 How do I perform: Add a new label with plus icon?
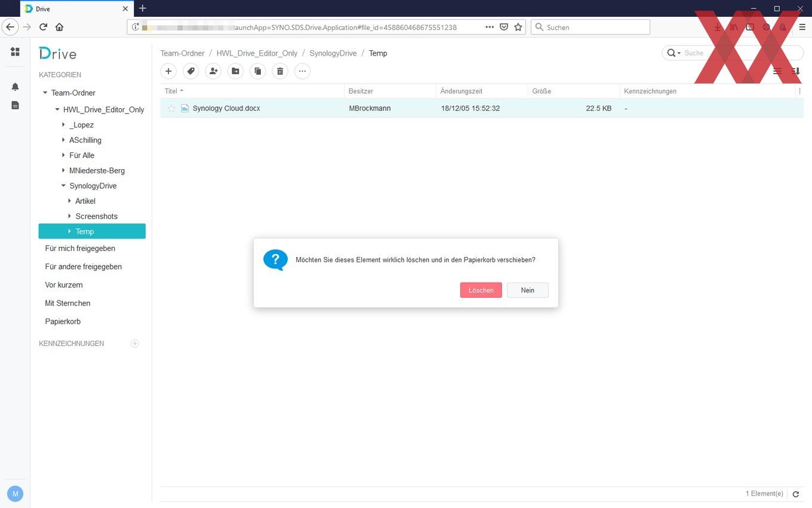(x=135, y=343)
